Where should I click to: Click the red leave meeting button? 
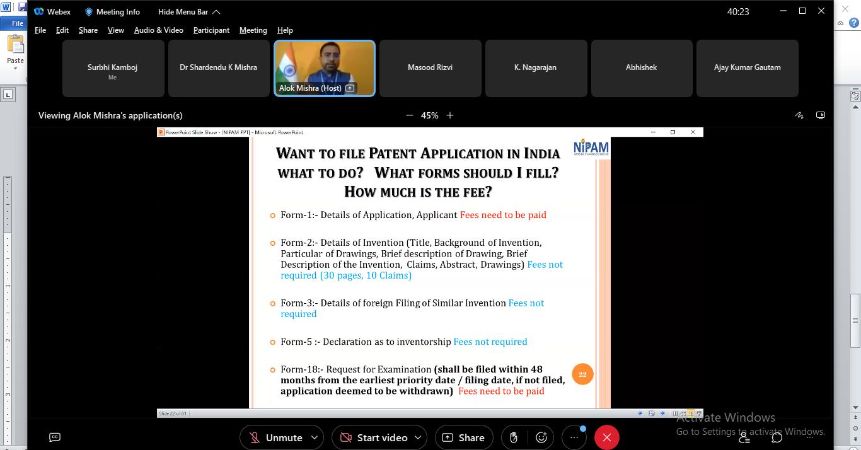(x=606, y=437)
